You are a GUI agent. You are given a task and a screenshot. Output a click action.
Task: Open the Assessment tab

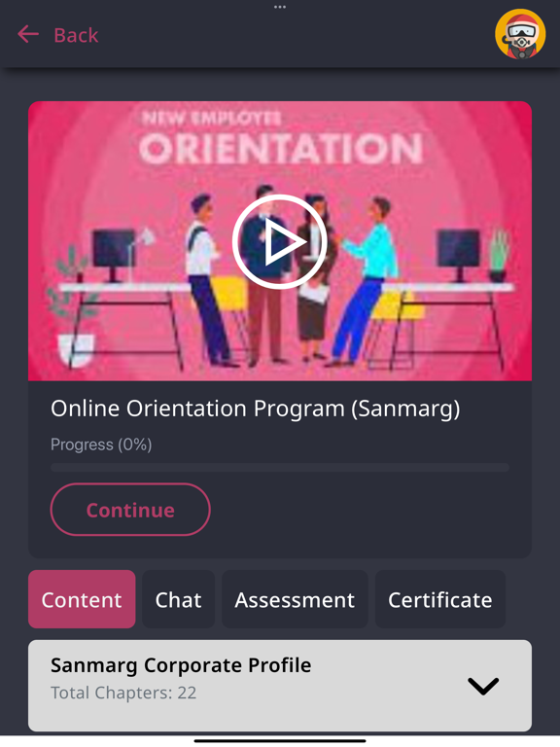(x=295, y=599)
